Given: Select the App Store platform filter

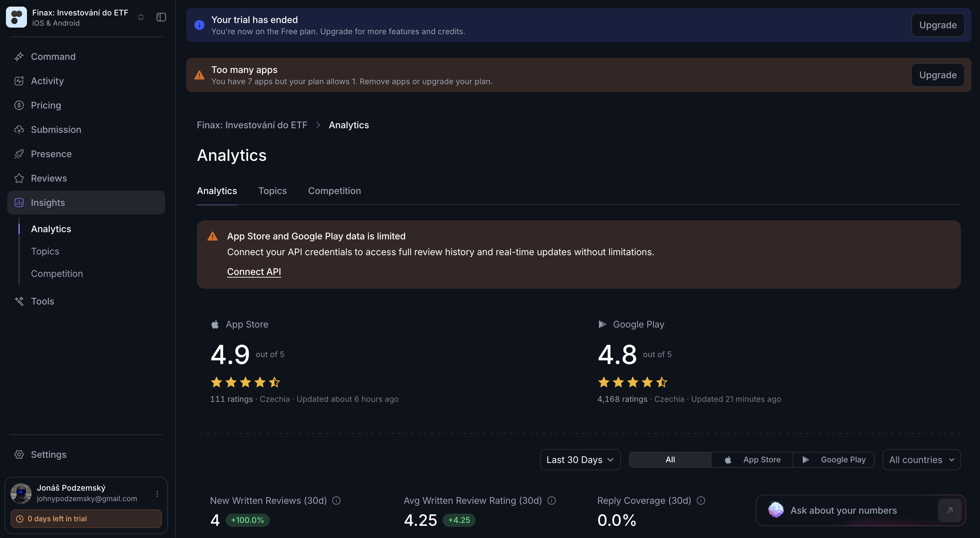Looking at the screenshot, I should click(x=752, y=460).
